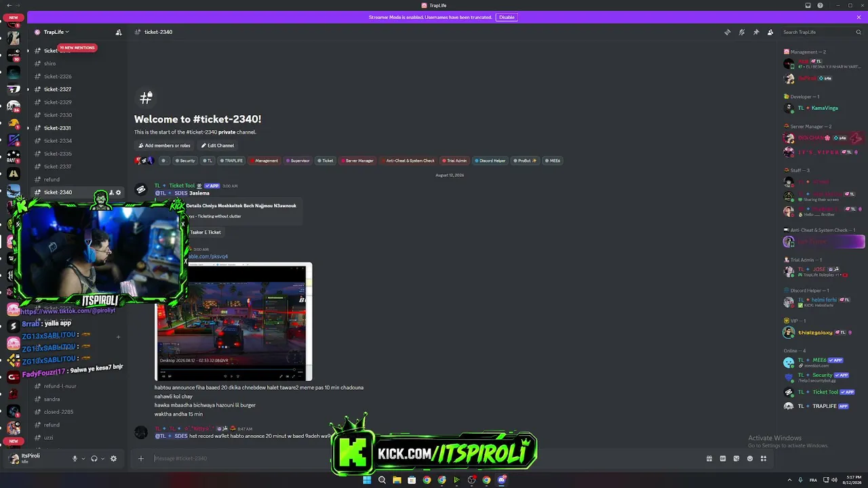Click the Management role tag
868x488 pixels.
[264, 161]
